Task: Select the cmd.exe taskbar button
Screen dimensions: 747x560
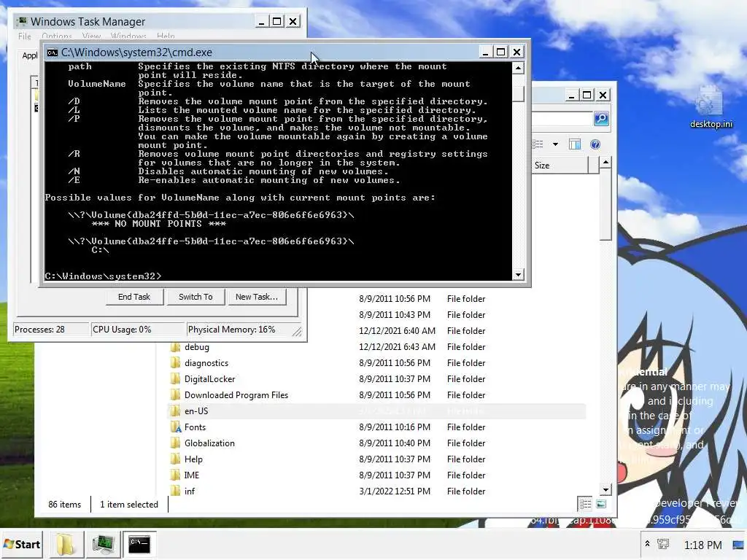Action: pyautogui.click(x=139, y=544)
